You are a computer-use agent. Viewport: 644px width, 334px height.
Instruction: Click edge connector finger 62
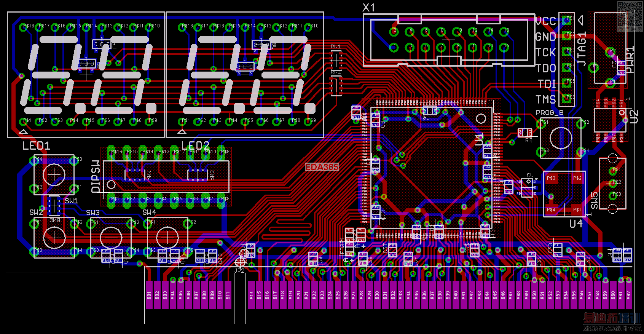629,295
